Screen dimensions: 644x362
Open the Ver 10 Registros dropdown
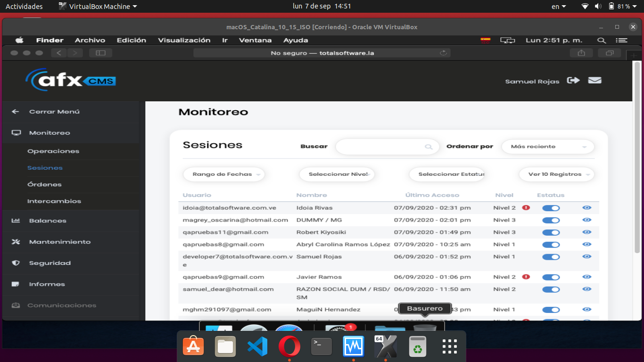(x=556, y=174)
